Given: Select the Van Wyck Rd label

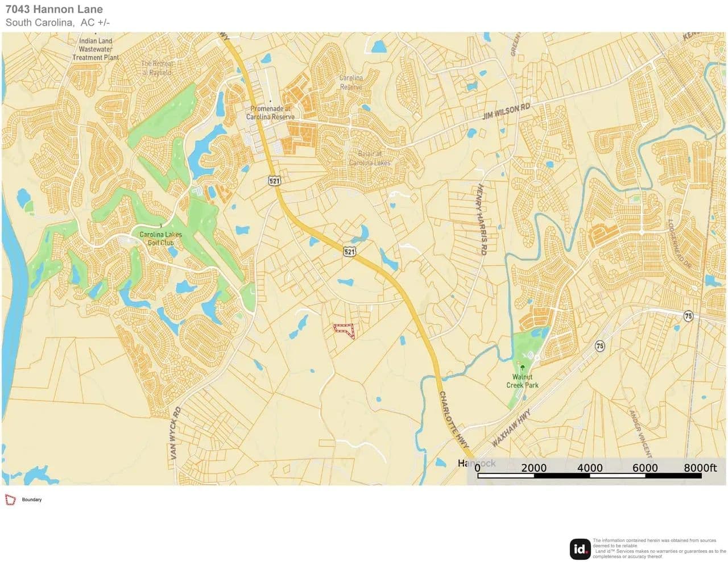Looking at the screenshot, I should (x=175, y=433).
